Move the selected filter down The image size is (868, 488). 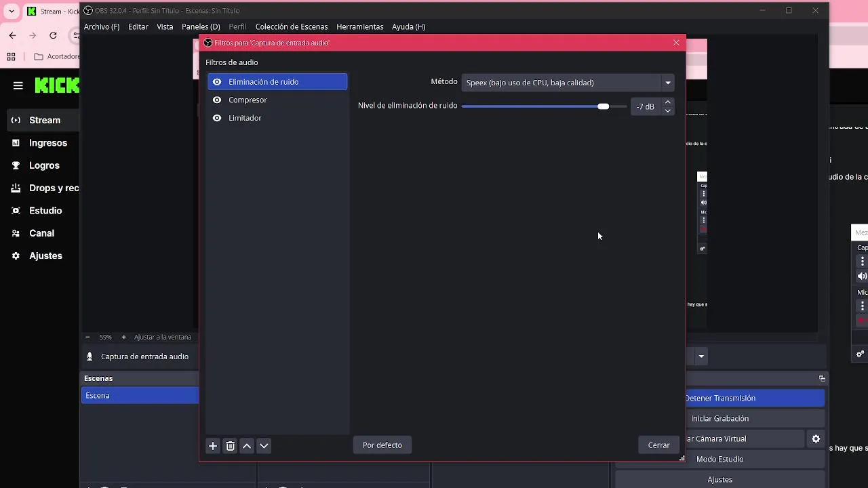click(264, 445)
